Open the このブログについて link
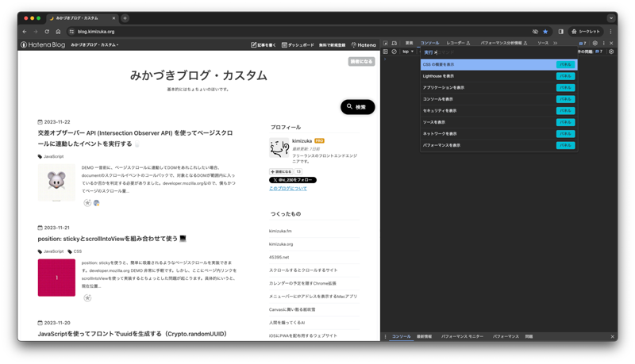Viewport: 635px width, 364px height. point(288,189)
